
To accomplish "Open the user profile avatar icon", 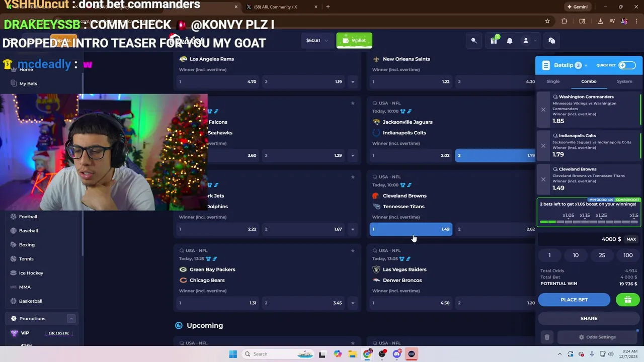I will click(x=526, y=41).
